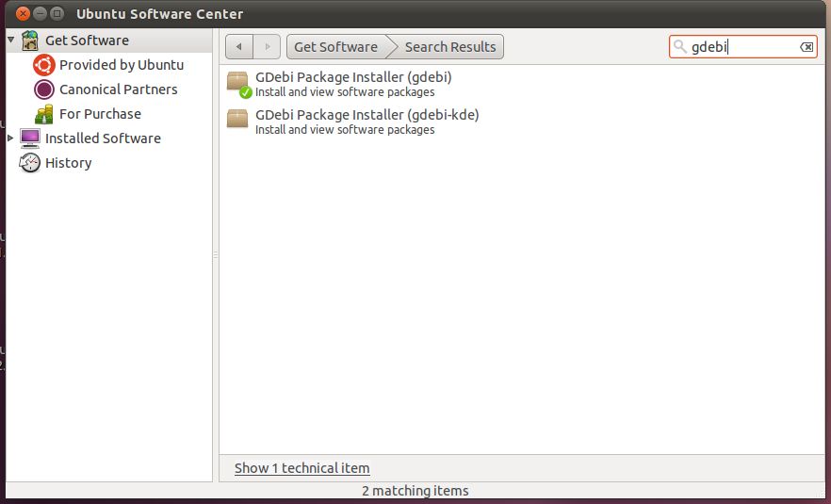Click the magnifier icon in search box
This screenshot has height=504, width=831.
click(x=680, y=47)
